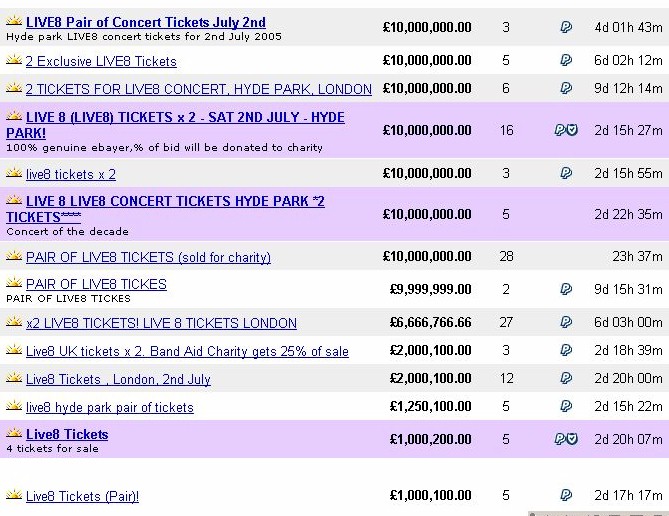This screenshot has width=669, height=516.
Task: Click shield protection icon on 4 tickets for sale listing
Action: [x=573, y=439]
